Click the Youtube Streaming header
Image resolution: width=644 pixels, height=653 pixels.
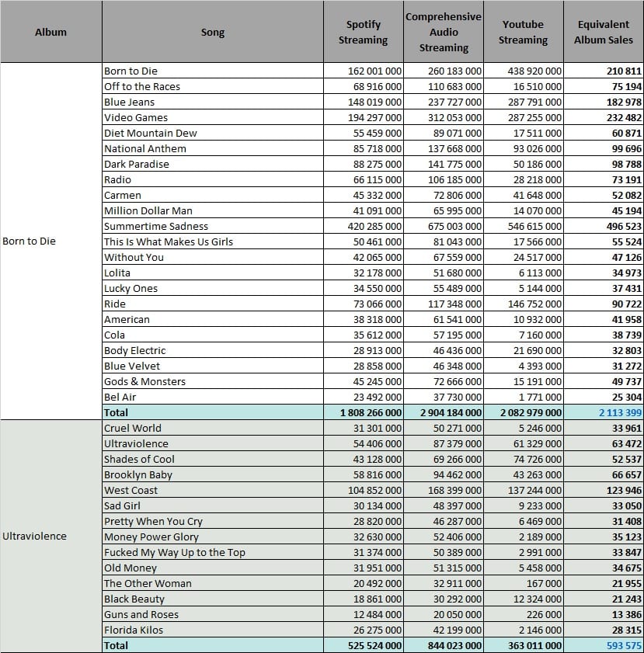pyautogui.click(x=523, y=32)
